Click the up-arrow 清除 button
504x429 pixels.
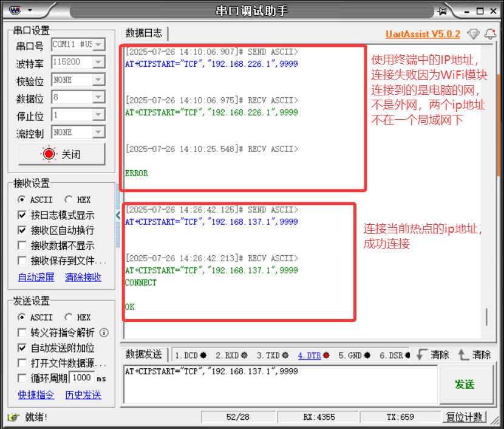pos(475,355)
